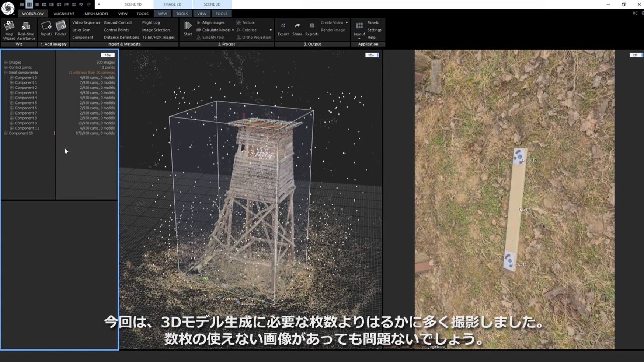Click Video Sequence import button
This screenshot has height=362, width=644.
pyautogui.click(x=86, y=22)
